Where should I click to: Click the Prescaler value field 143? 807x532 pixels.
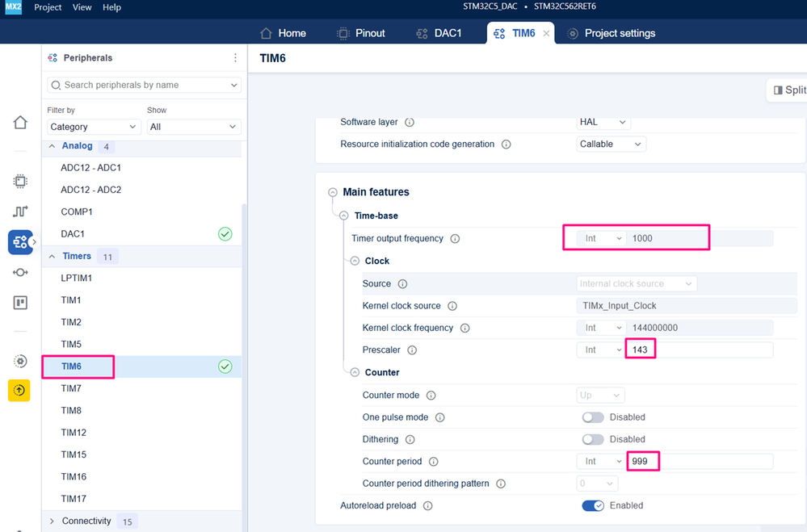tap(700, 350)
